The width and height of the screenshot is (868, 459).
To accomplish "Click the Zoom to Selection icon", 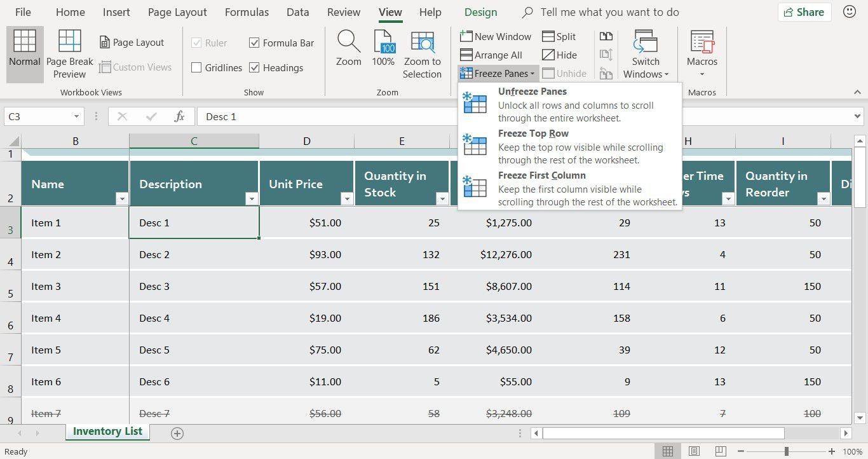I will (x=422, y=42).
